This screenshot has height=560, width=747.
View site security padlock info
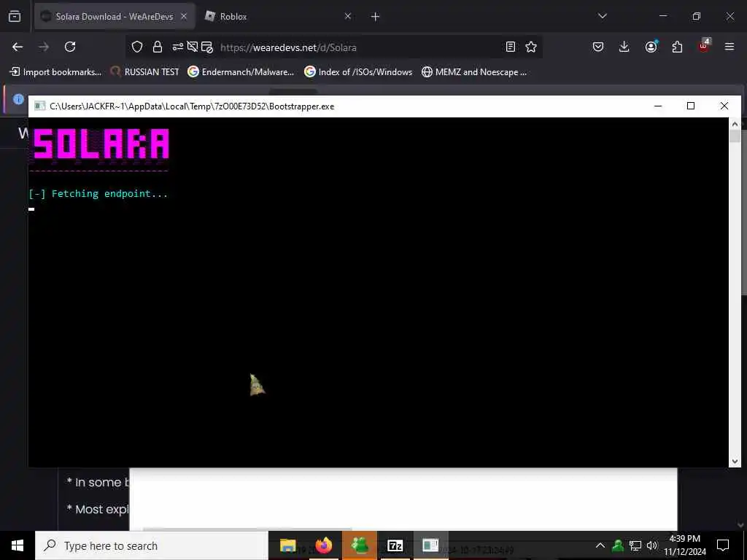pyautogui.click(x=158, y=47)
